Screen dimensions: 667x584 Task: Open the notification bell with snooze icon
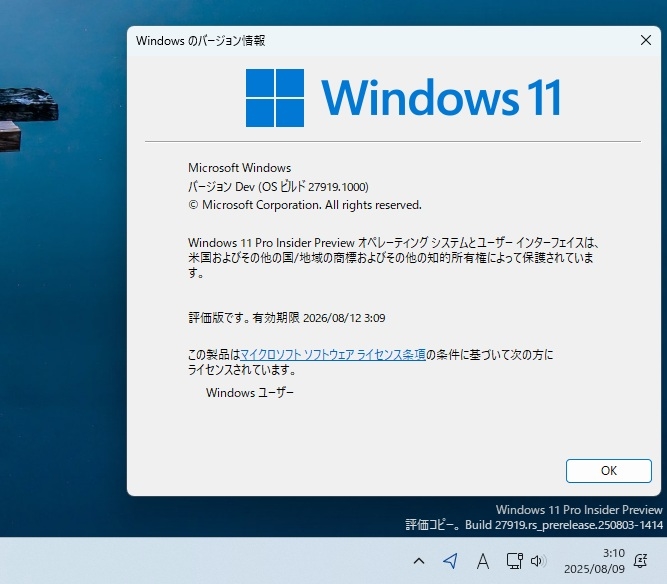click(641, 561)
